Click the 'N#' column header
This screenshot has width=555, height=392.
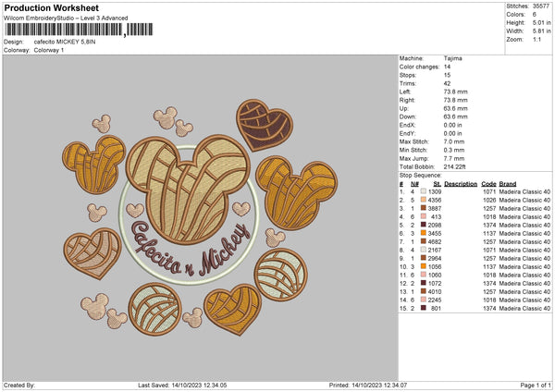(x=414, y=184)
